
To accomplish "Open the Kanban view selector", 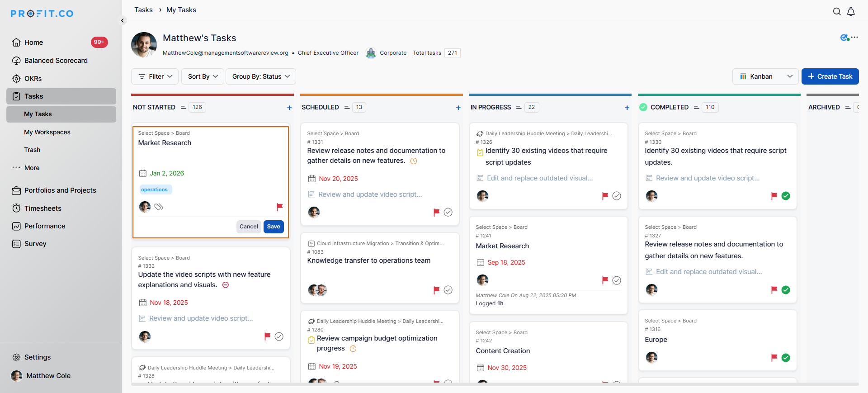I will click(x=765, y=76).
